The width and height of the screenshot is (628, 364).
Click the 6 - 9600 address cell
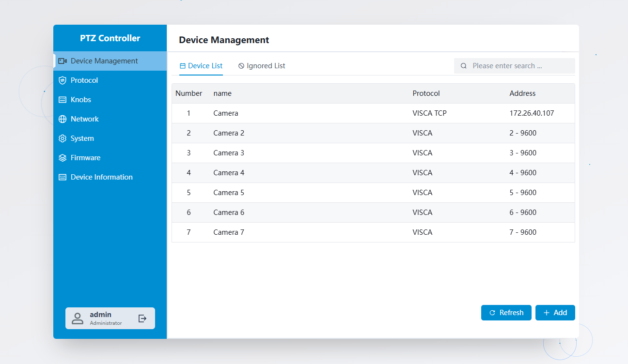523,212
